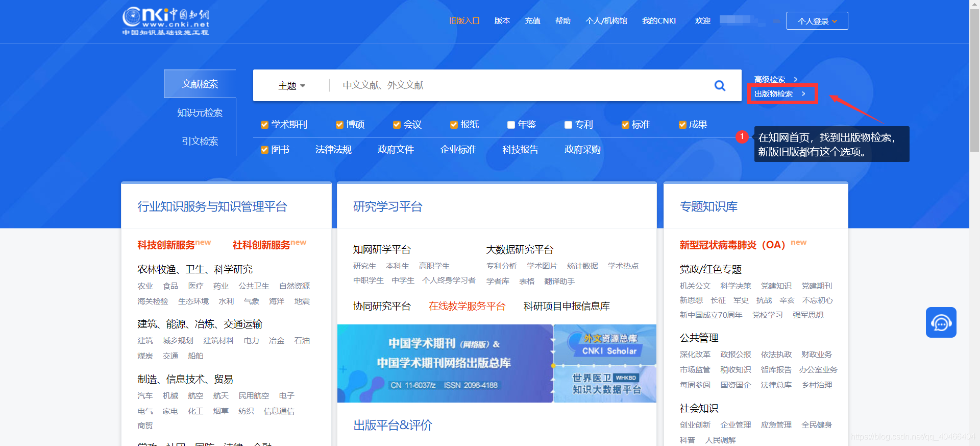Click the 翻译助手 link
This screenshot has height=446, width=980.
[559, 281]
